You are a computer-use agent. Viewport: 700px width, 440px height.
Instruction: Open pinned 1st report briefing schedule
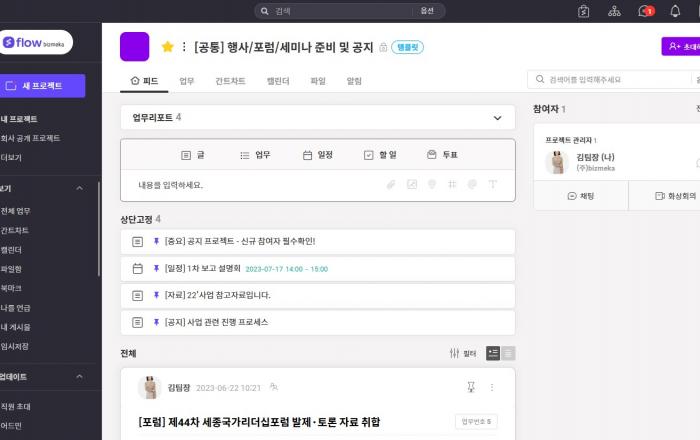(x=318, y=269)
